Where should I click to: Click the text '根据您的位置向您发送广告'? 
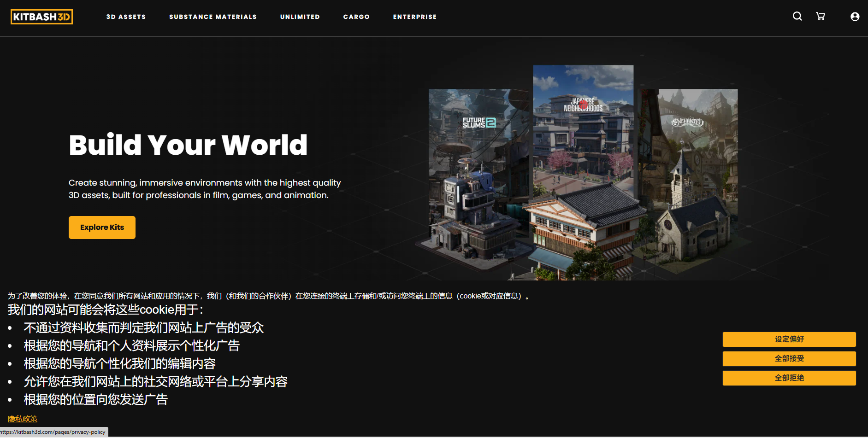click(96, 399)
